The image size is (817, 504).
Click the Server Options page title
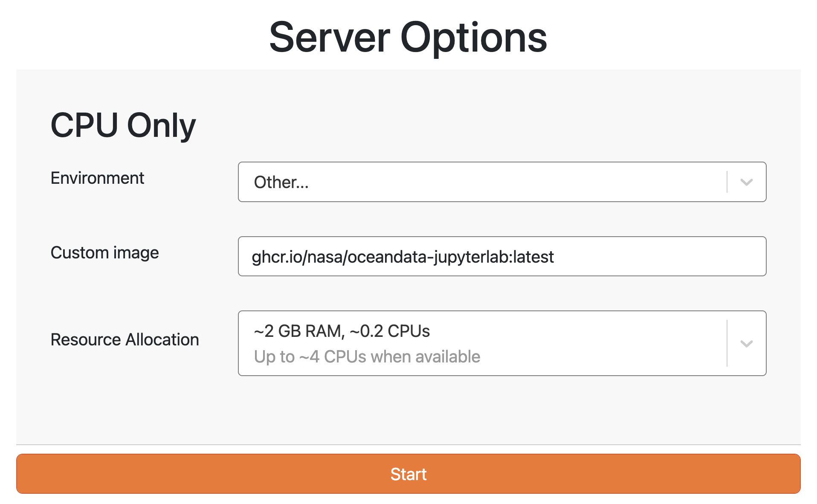(408, 38)
